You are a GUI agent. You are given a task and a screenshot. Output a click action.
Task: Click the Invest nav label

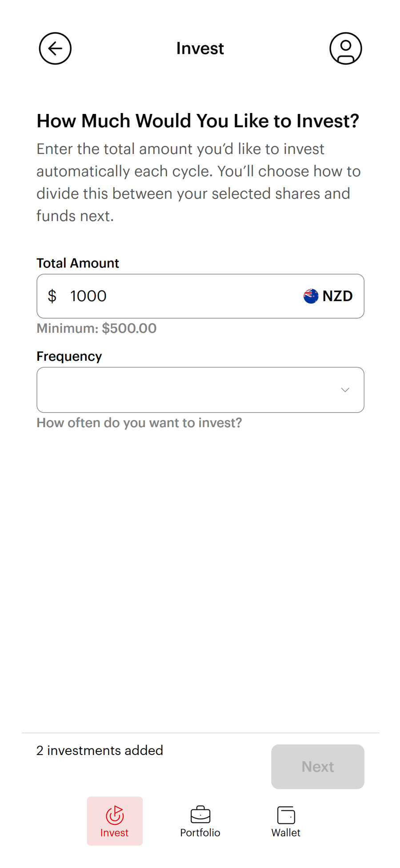pyautogui.click(x=115, y=833)
